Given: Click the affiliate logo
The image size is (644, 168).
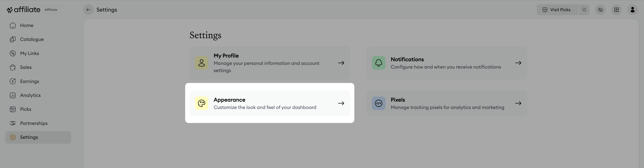Looking at the screenshot, I should pyautogui.click(x=23, y=10).
